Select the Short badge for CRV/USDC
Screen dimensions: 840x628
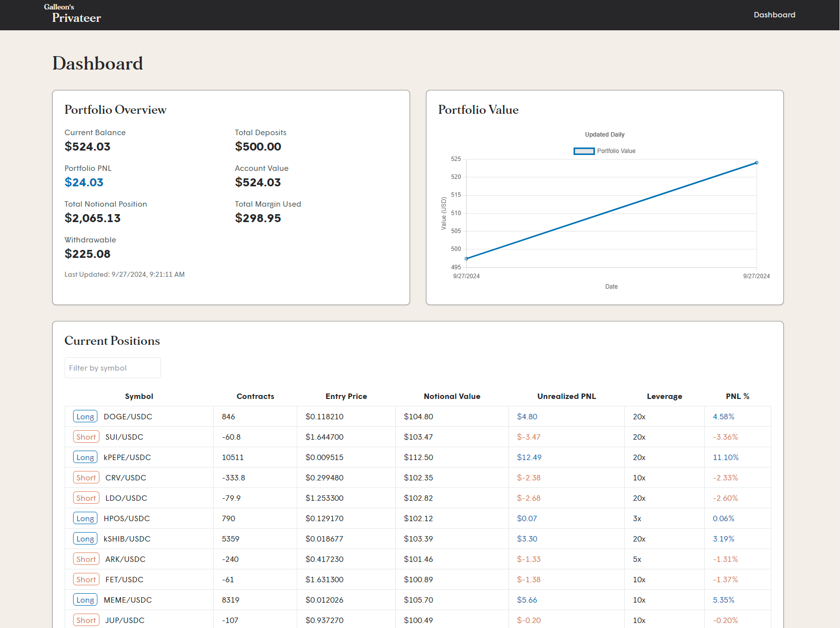85,477
